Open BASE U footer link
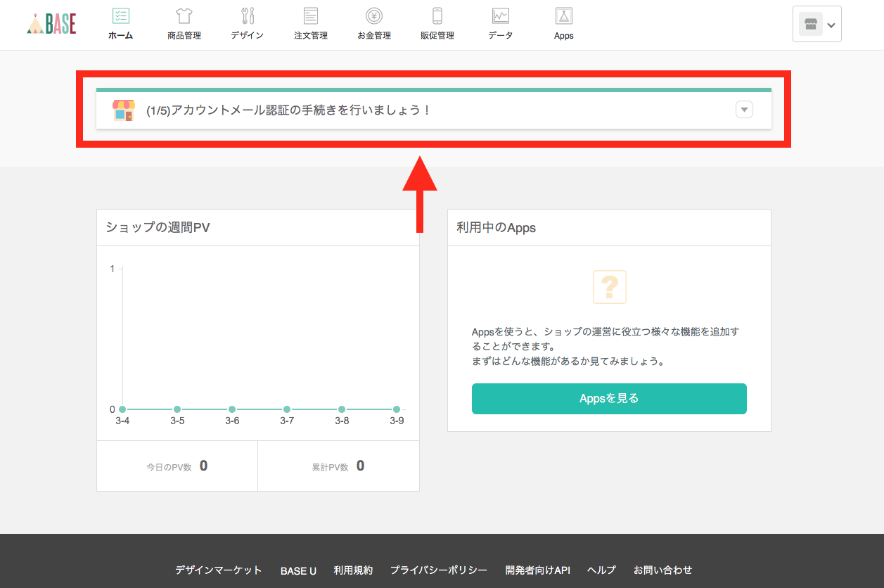 click(298, 570)
